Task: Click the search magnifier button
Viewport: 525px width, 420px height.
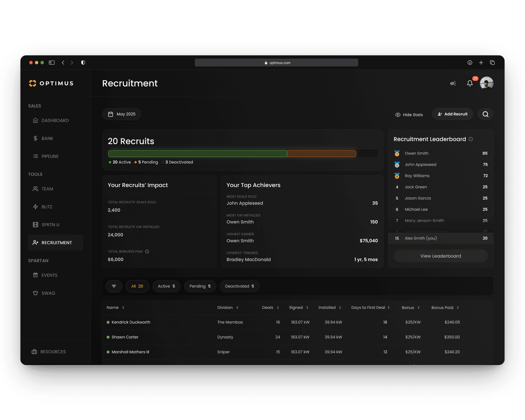Action: tap(485, 114)
